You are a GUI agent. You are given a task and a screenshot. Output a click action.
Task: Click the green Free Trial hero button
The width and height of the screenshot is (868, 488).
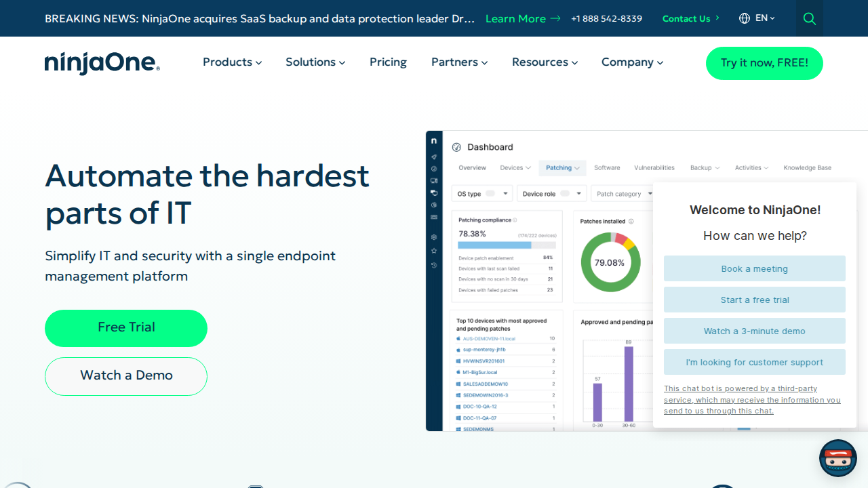pos(126,328)
